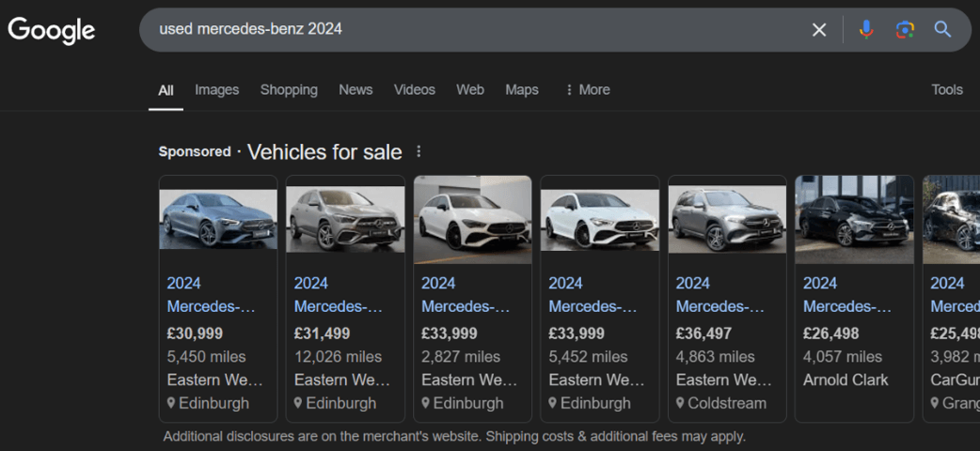Expand the More search filters menu
This screenshot has width=980, height=451.
pyautogui.click(x=587, y=90)
